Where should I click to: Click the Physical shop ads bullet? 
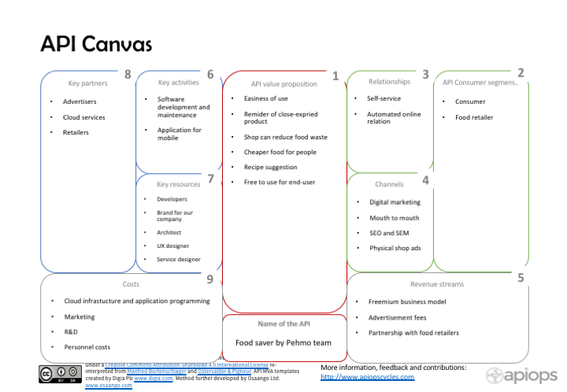395,248
